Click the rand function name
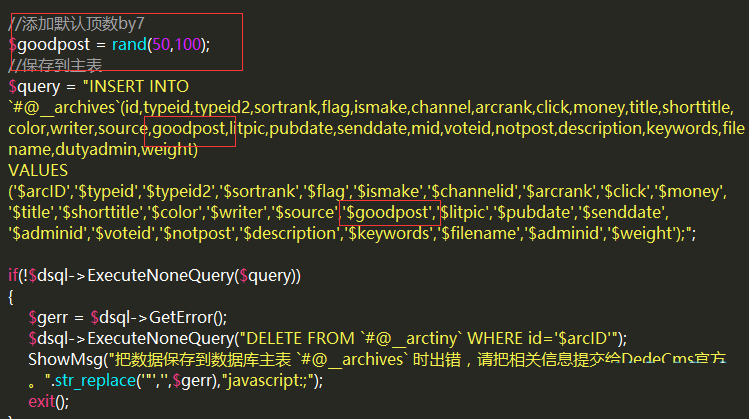The image size is (749, 419). click(128, 45)
